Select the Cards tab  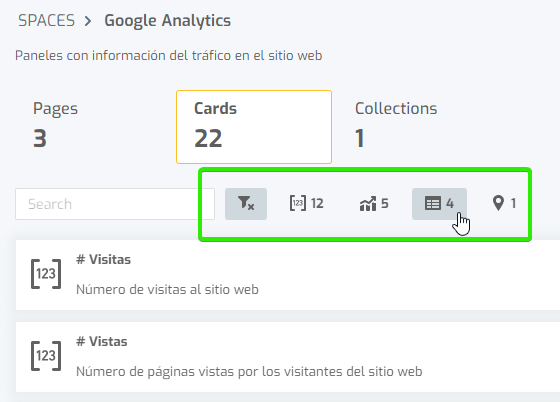254,127
